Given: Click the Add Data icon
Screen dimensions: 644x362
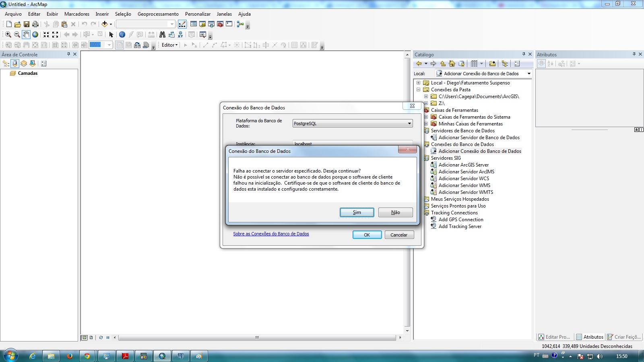Looking at the screenshot, I should click(105, 24).
